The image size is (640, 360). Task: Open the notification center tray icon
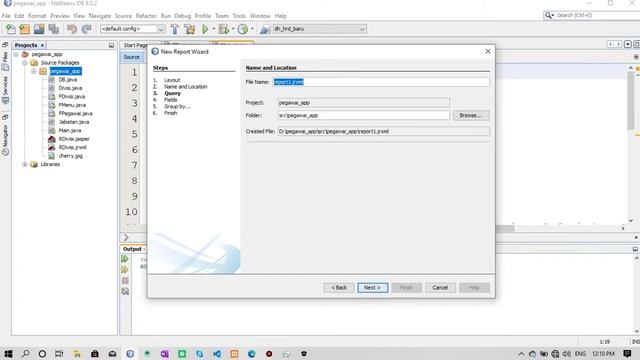pos(627,353)
